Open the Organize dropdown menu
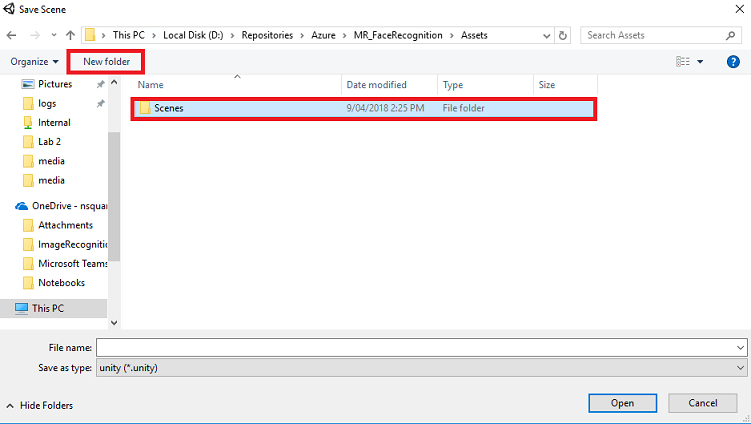The height and width of the screenshot is (424, 751). (x=34, y=62)
